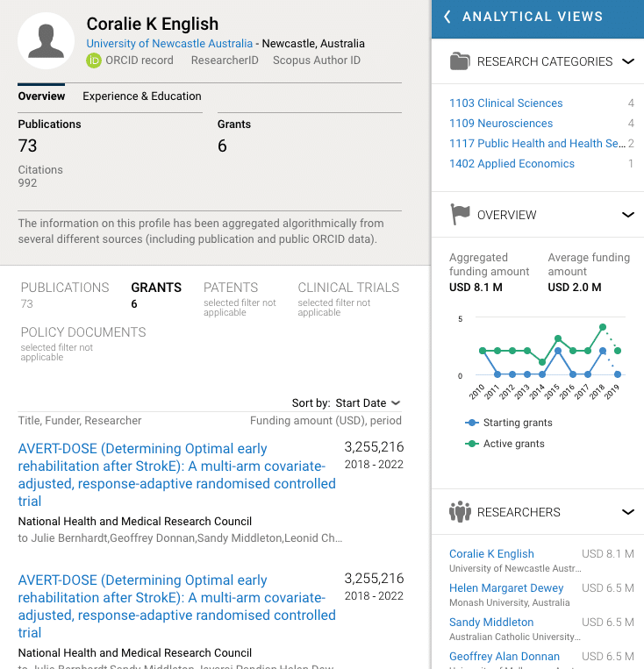Click the Overview flag icon
The image size is (644, 669).
460,215
